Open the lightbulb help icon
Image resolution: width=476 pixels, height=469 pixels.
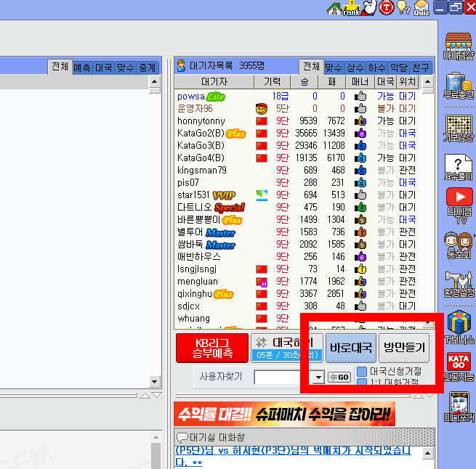point(403,8)
